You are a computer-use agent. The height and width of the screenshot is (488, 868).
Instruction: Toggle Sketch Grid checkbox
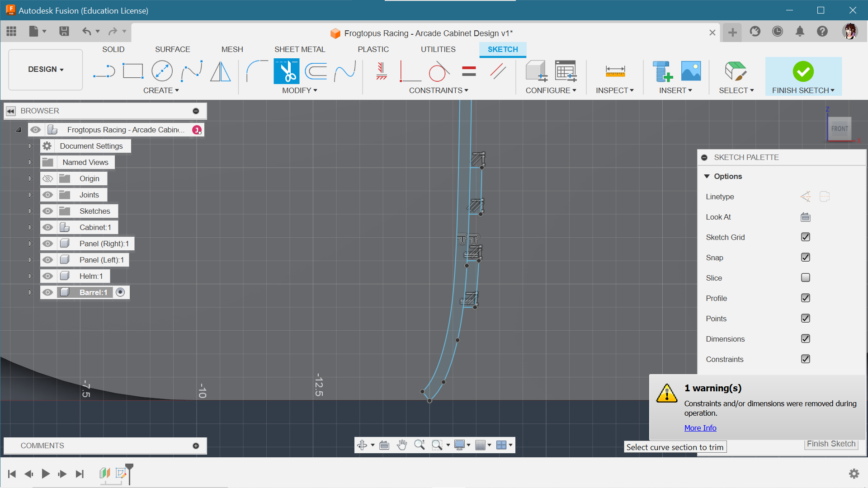click(x=805, y=237)
